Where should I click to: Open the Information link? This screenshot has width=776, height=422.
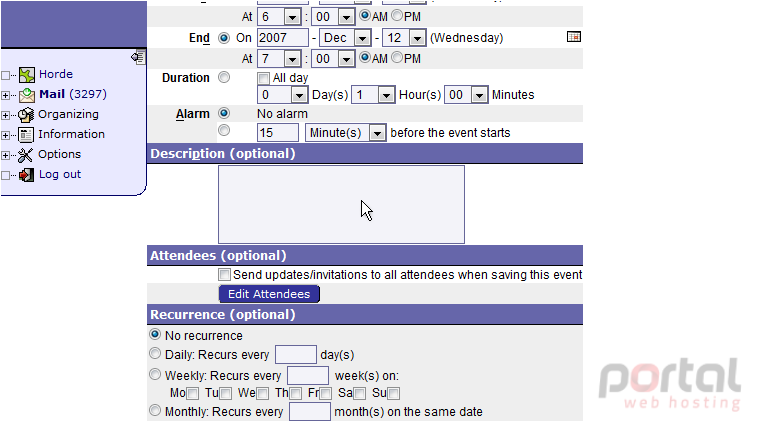71,134
